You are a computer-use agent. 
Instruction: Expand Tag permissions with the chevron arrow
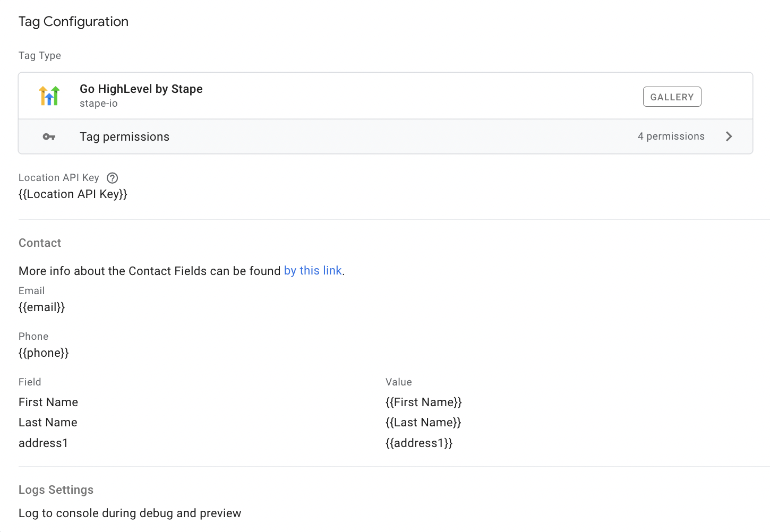pos(729,136)
